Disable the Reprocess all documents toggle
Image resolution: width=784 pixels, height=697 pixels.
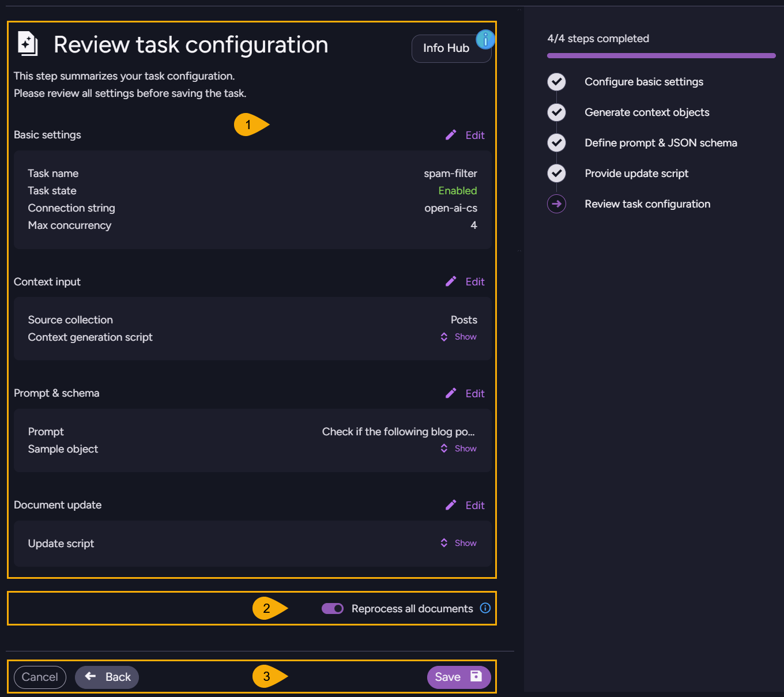click(x=332, y=608)
